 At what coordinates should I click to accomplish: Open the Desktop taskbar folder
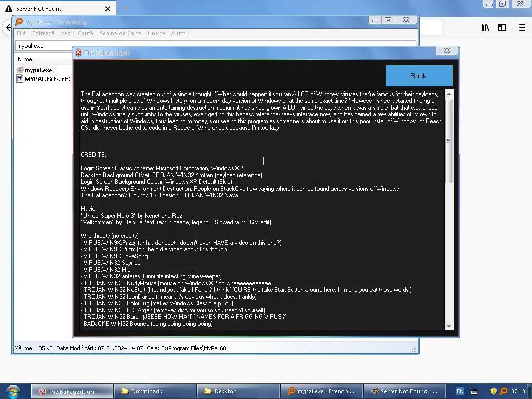(238, 391)
